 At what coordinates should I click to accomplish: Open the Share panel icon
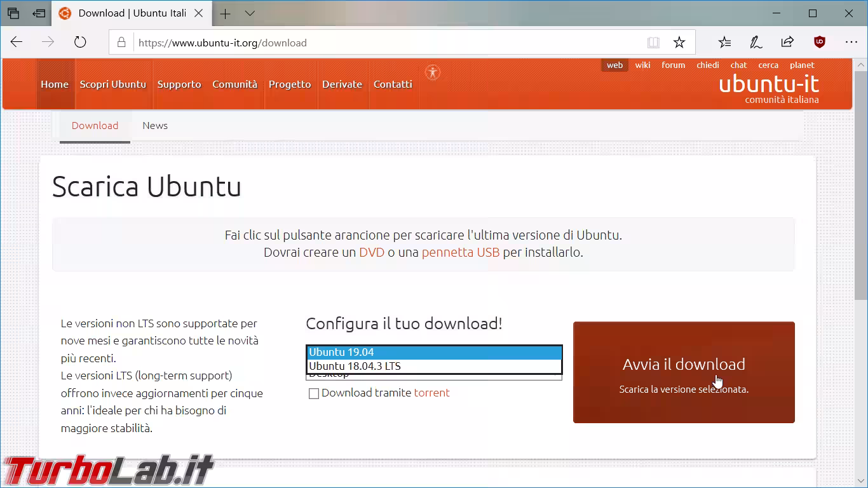pyautogui.click(x=787, y=42)
